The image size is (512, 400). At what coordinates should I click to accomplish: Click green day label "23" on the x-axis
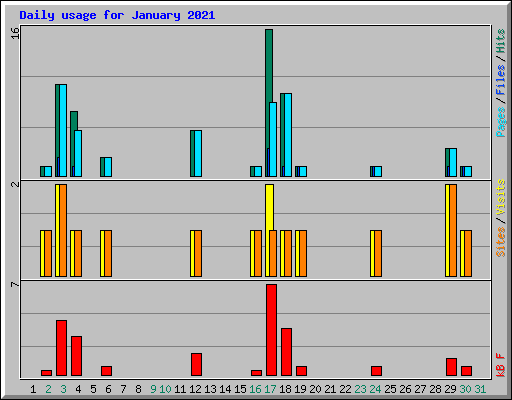(x=360, y=389)
